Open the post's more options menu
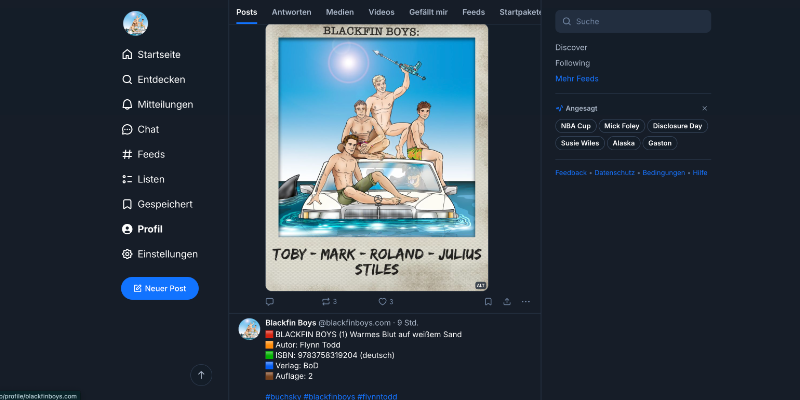This screenshot has height=400, width=800. (526, 301)
